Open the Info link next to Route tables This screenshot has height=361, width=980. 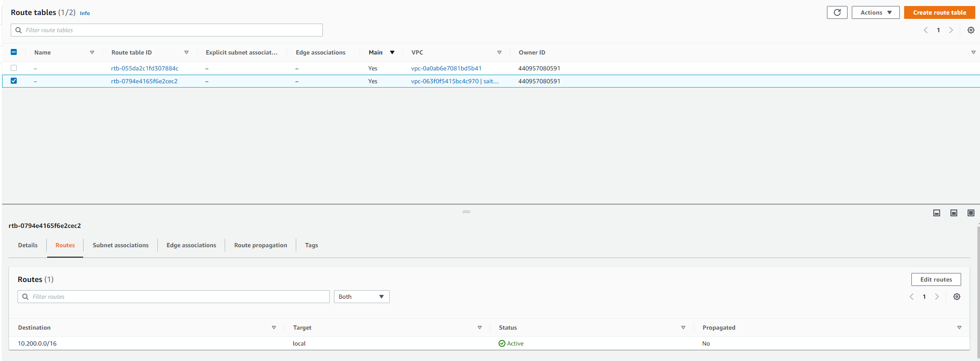[85, 13]
